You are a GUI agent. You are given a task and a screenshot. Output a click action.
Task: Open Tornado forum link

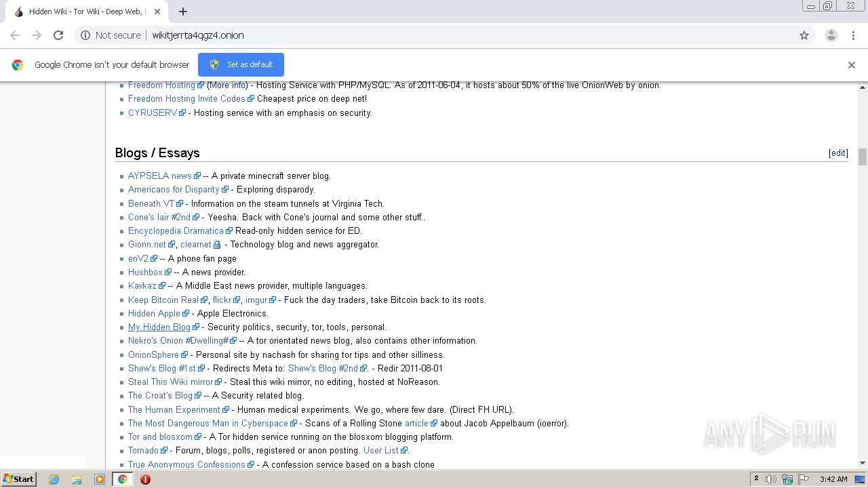click(144, 451)
